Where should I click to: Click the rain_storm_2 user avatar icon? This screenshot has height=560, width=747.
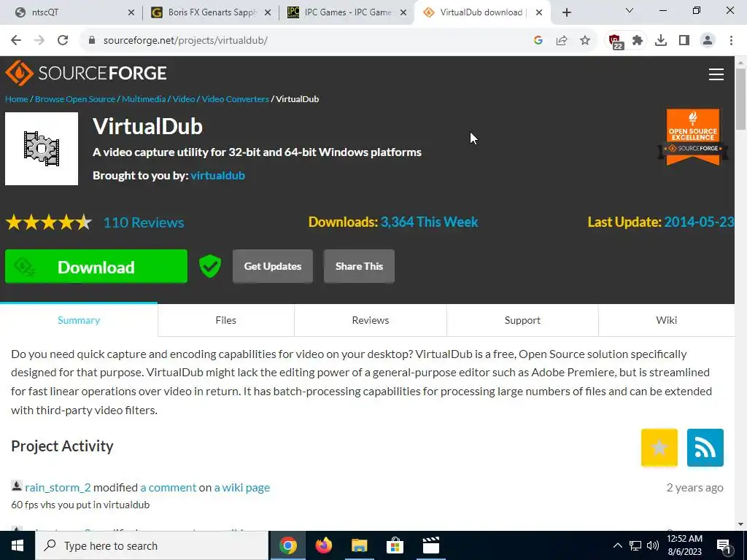(17, 486)
